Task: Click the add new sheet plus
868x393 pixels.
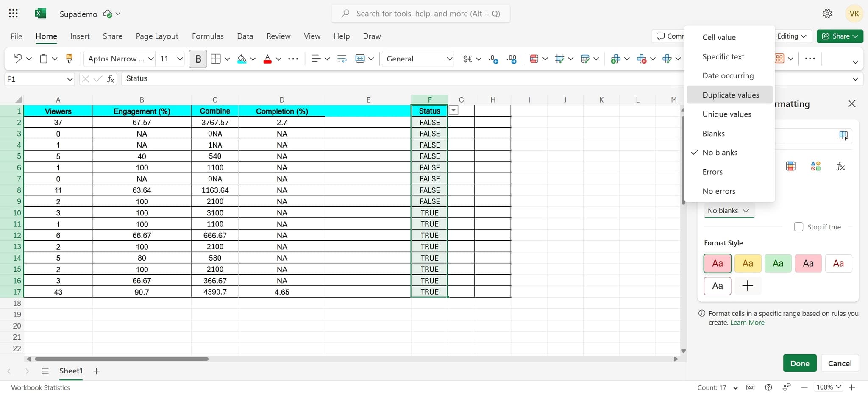Action: tap(96, 371)
